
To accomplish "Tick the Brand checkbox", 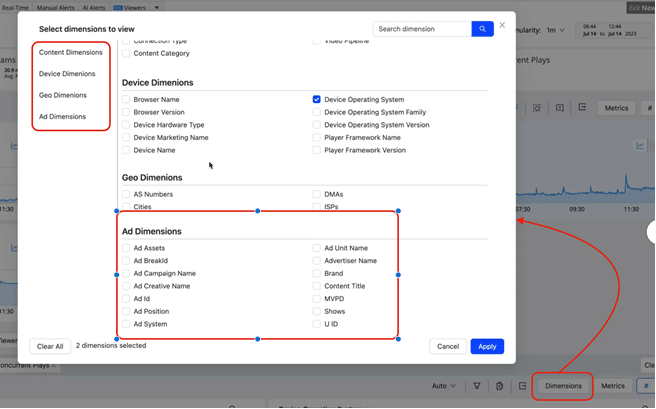I will click(317, 274).
